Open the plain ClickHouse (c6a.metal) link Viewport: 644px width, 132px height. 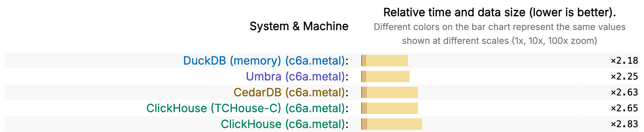[283, 124]
